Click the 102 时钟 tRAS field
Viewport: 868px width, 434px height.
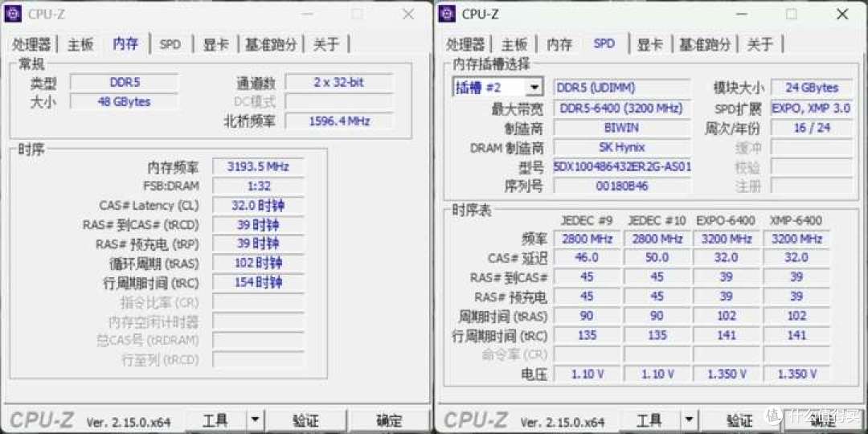(x=258, y=263)
